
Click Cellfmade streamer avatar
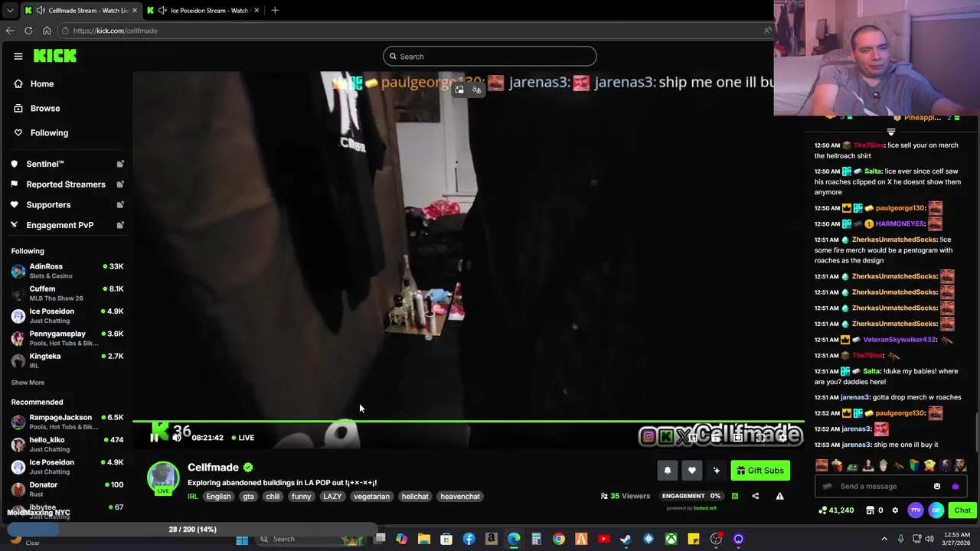163,478
